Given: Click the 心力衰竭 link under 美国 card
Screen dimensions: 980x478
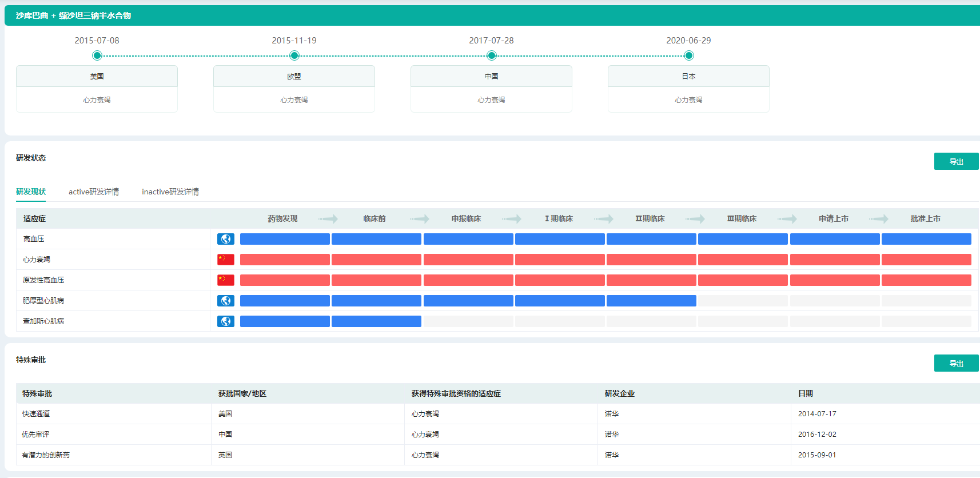Looking at the screenshot, I should click(97, 100).
